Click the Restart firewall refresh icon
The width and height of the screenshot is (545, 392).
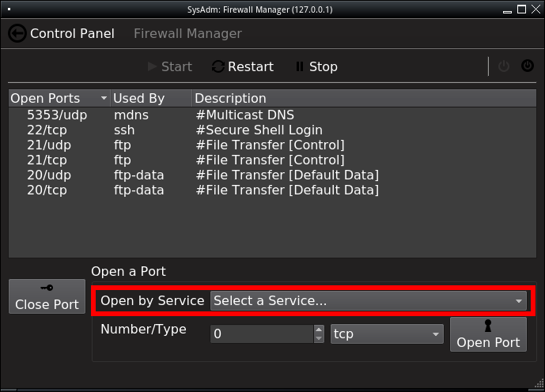(x=218, y=66)
